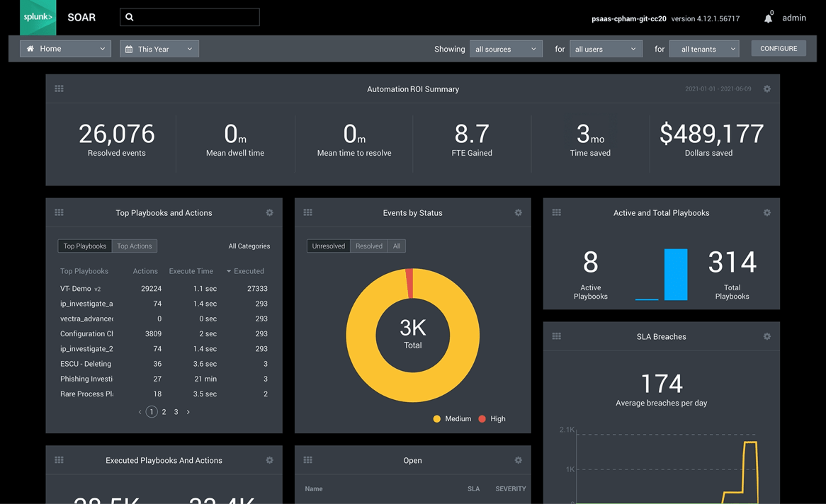This screenshot has height=504, width=826.
Task: Open the all users selector
Action: click(x=606, y=48)
